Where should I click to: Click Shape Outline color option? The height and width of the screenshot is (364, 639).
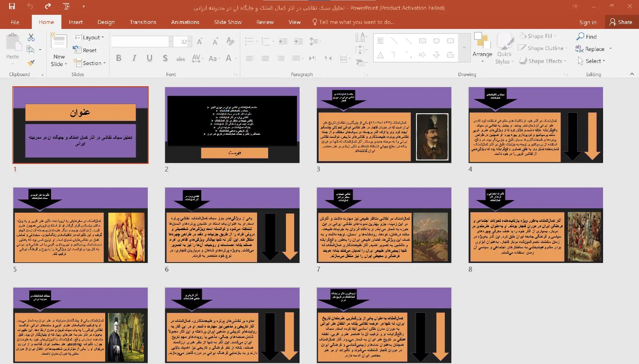click(542, 48)
